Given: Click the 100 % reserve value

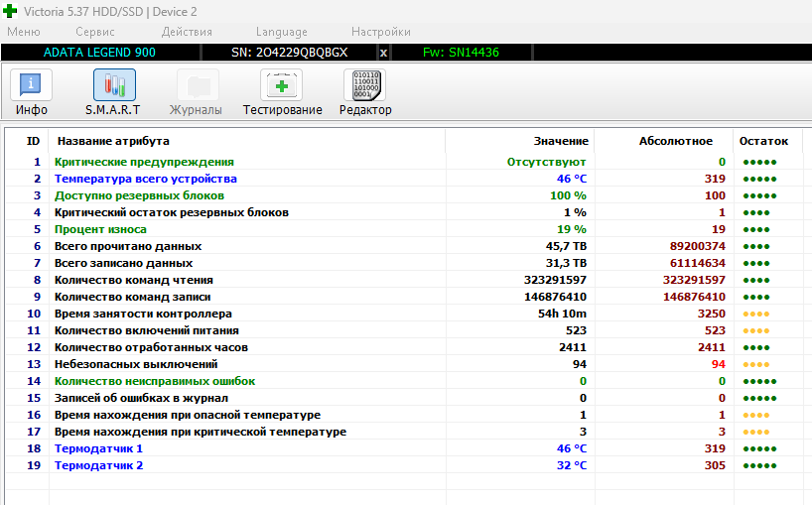Looking at the screenshot, I should [568, 195].
